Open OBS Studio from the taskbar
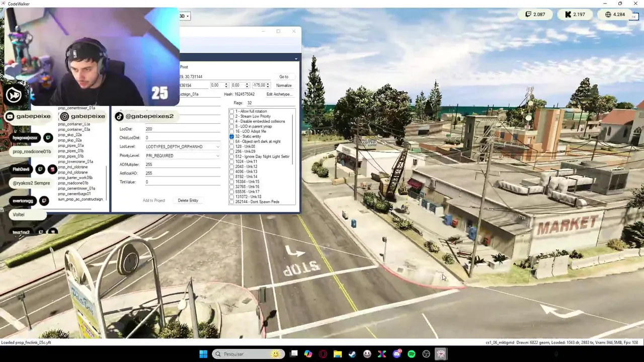 click(426, 354)
